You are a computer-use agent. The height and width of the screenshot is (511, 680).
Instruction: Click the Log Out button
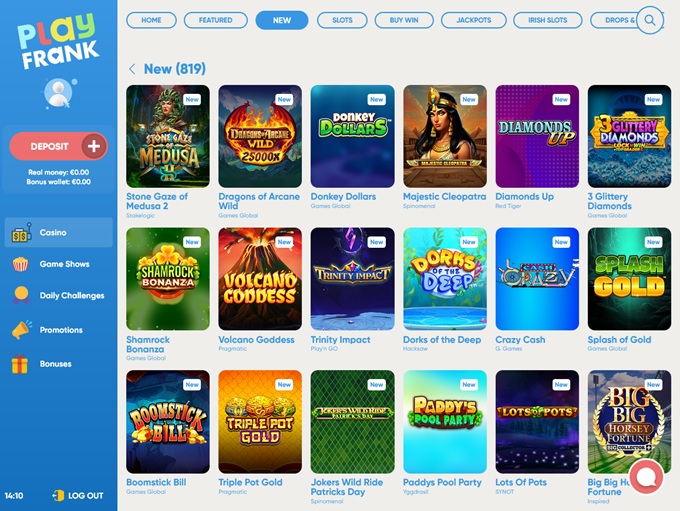click(x=78, y=495)
